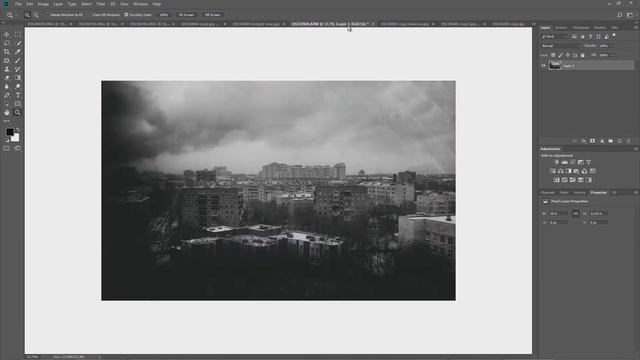
Task: Select the Eraser tool
Action: (7, 78)
